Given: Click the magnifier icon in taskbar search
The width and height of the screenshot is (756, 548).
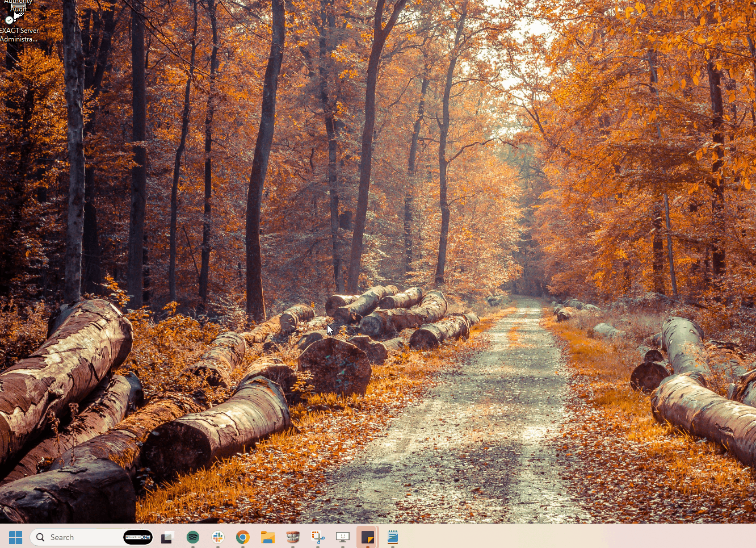Looking at the screenshot, I should coord(40,537).
